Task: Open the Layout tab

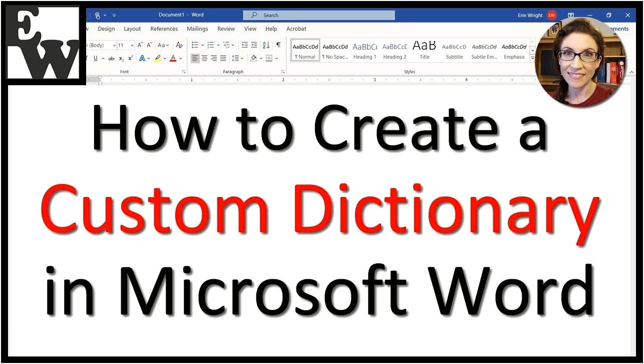Action: (x=132, y=29)
